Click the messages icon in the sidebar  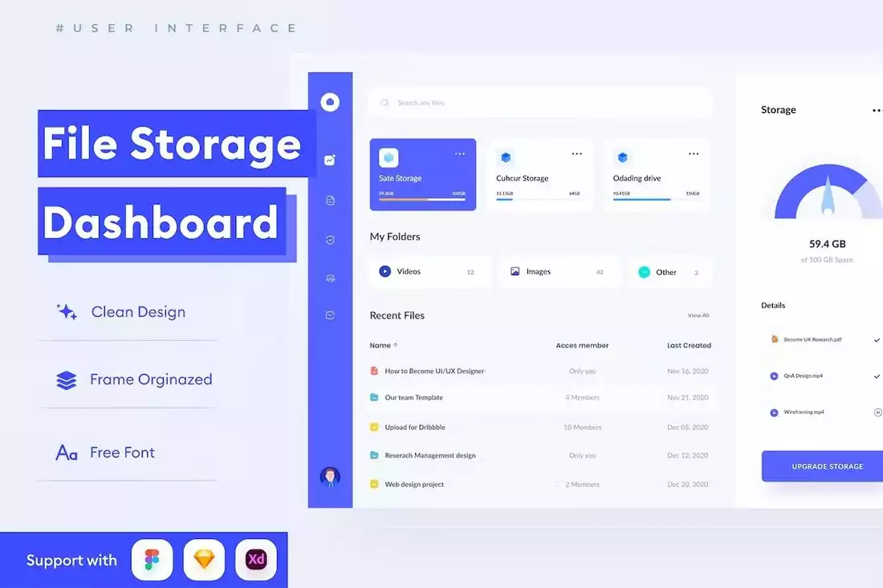point(330,314)
